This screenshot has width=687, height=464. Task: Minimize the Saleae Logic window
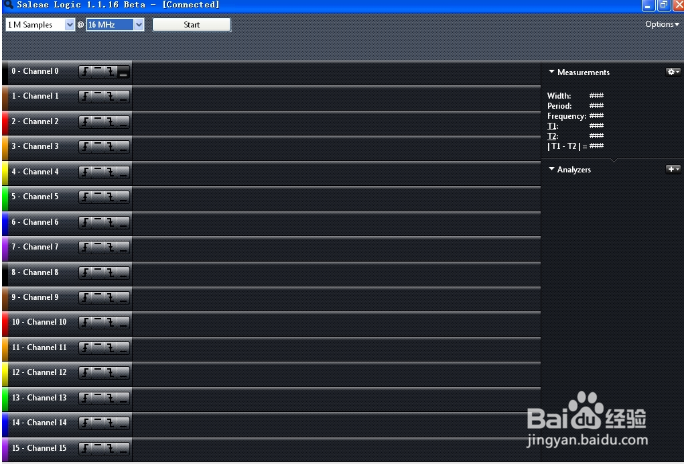pyautogui.click(x=648, y=6)
